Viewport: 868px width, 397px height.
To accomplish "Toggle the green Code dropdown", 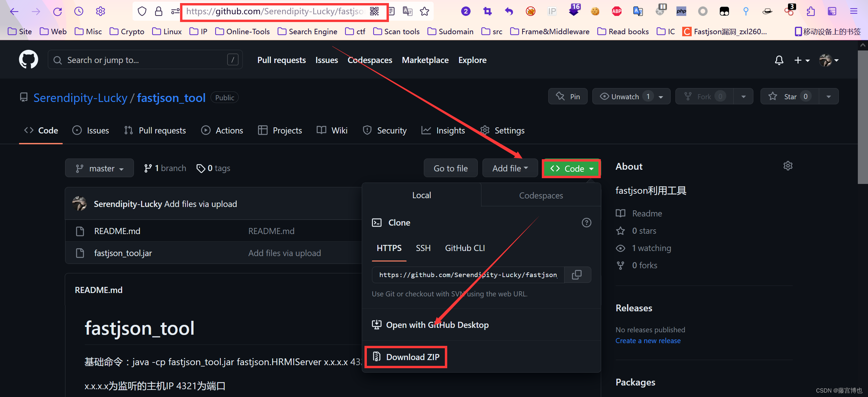I will [x=571, y=168].
